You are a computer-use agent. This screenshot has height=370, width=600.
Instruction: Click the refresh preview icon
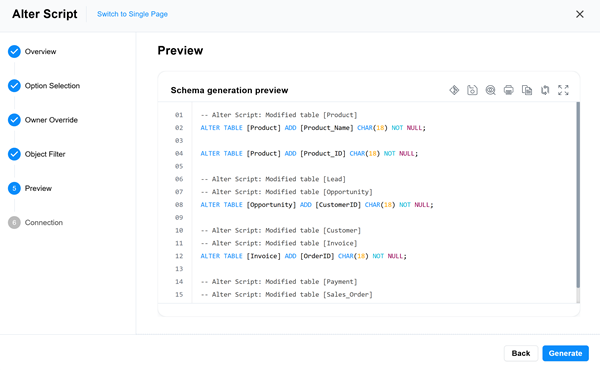click(545, 90)
